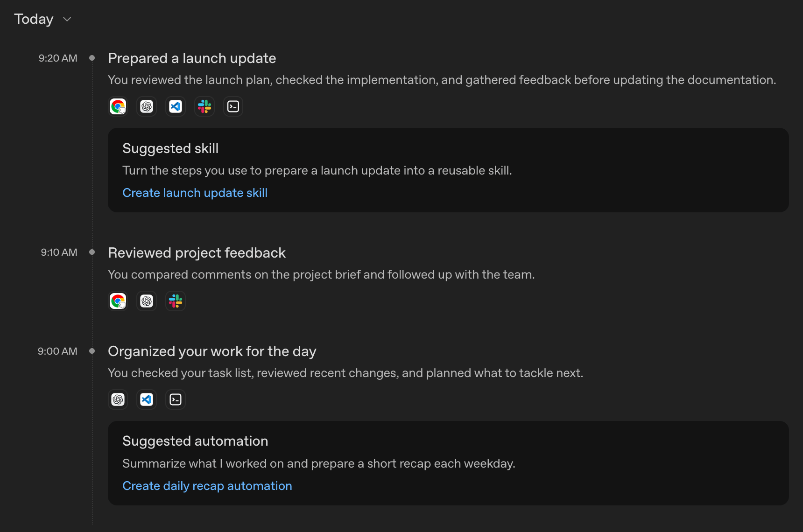Click VS Code icon under Prepared a launch update

pos(176,106)
